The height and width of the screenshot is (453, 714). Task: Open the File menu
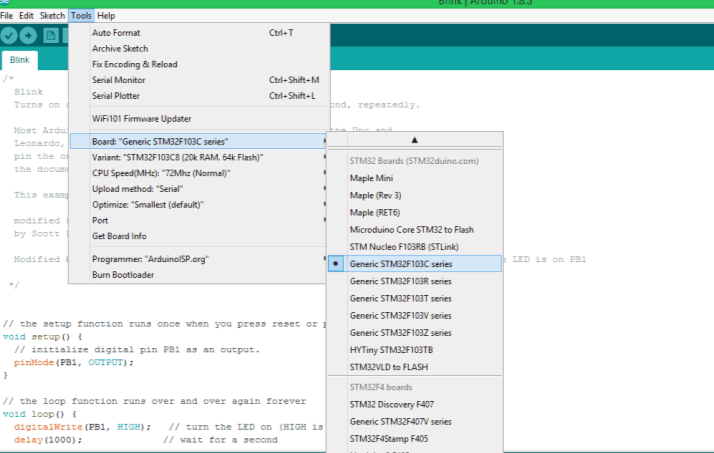click(x=6, y=15)
